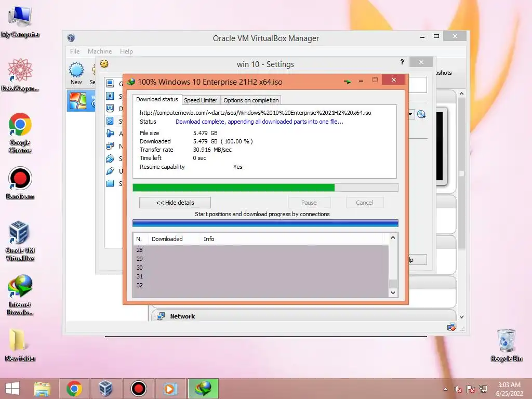
Task: Switch to Options on completion tab
Action: 251,100
